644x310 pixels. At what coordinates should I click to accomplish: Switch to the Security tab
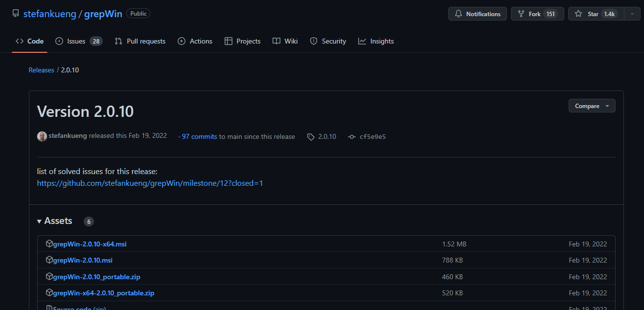click(x=328, y=41)
